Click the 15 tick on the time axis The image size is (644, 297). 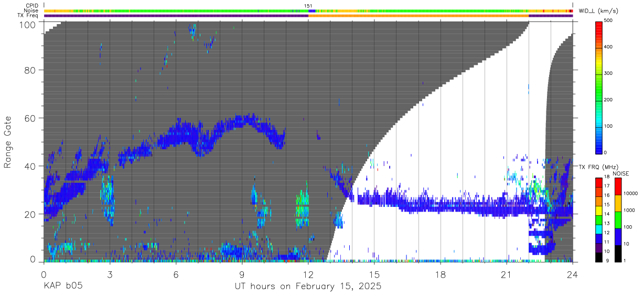pyautogui.click(x=374, y=274)
